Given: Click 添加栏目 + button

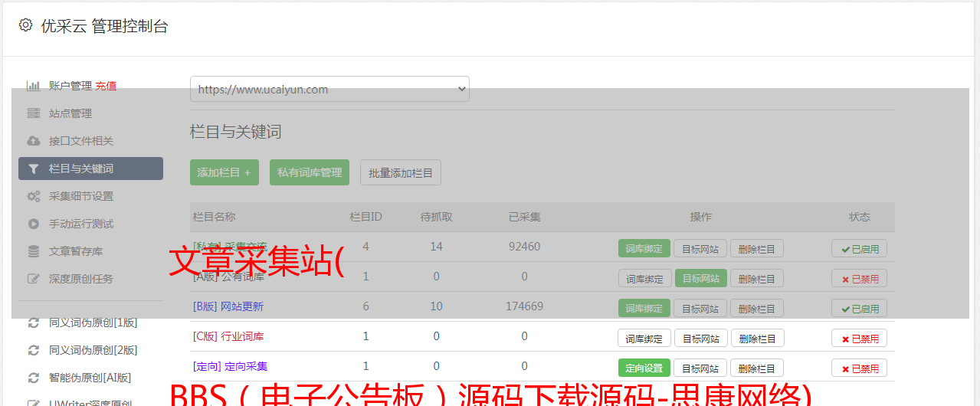Looking at the screenshot, I should point(225,172).
